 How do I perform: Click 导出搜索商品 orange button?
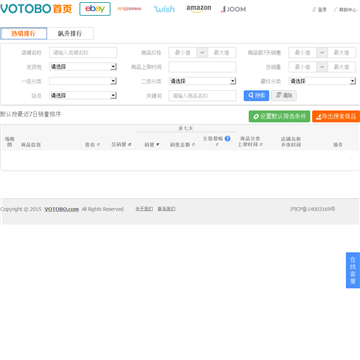click(336, 116)
